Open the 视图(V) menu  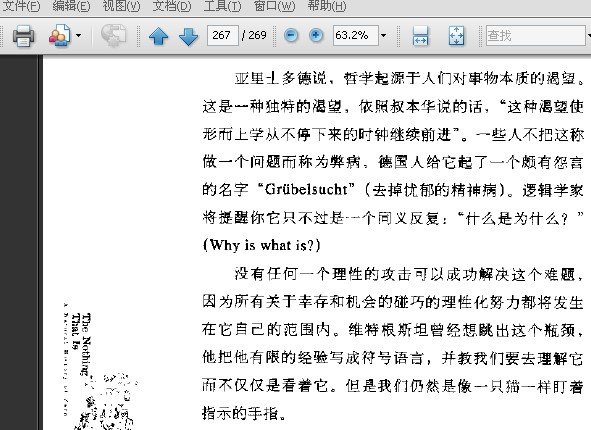[x=121, y=6]
